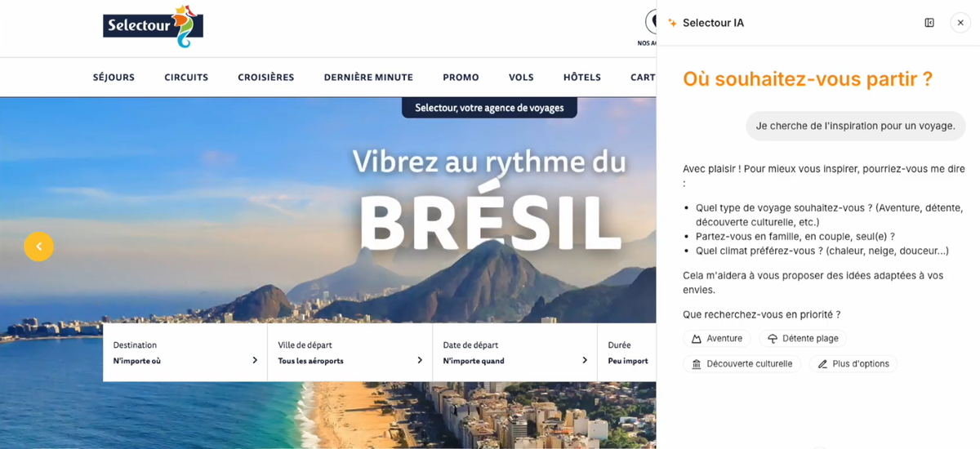Viewport: 980px width, 449px height.
Task: Open Plus d'options chip
Action: pos(853,364)
